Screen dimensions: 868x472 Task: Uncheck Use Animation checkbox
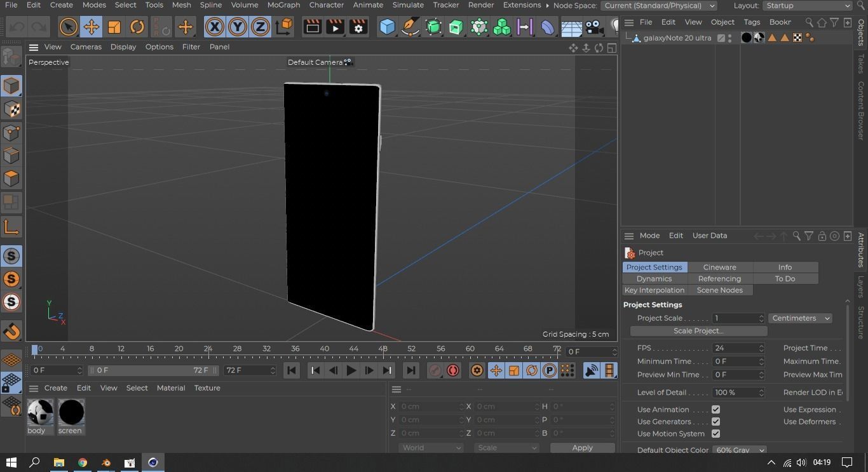click(x=715, y=410)
